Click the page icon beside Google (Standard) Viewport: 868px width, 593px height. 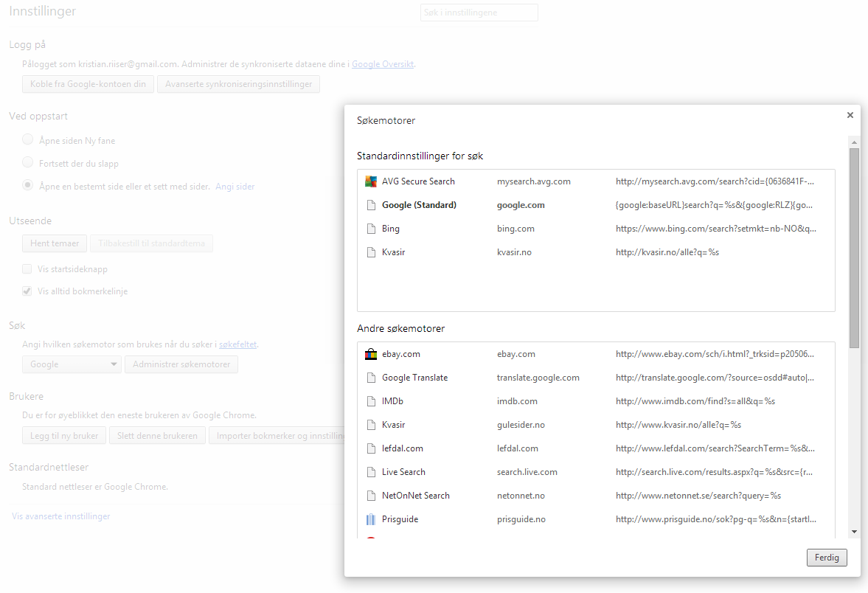point(371,206)
